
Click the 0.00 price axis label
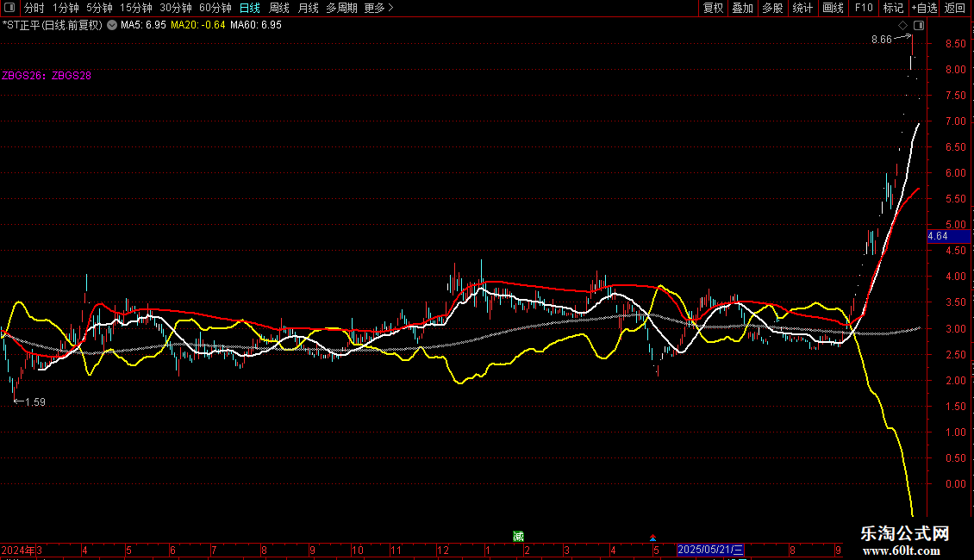[x=955, y=484]
